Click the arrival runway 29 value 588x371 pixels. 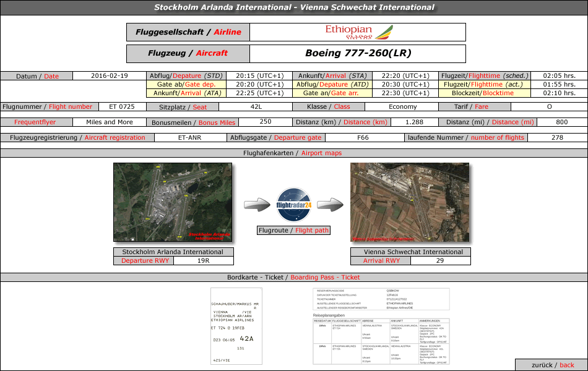439,261
